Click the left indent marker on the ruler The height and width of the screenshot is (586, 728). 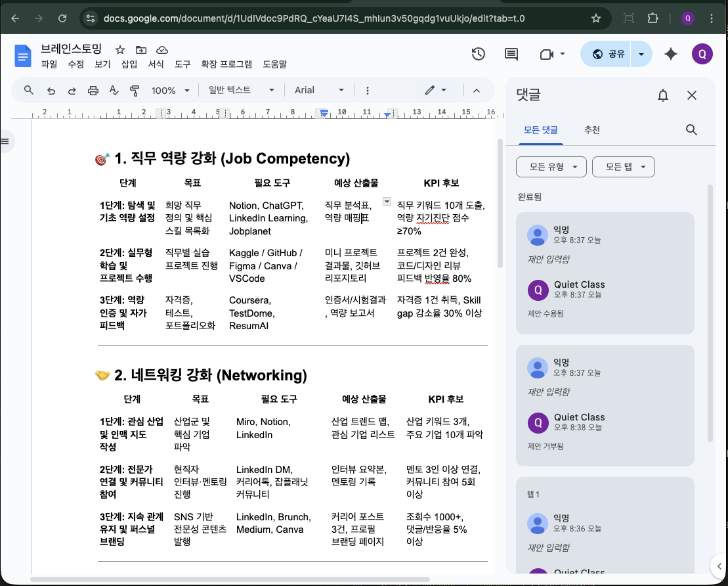click(x=324, y=114)
